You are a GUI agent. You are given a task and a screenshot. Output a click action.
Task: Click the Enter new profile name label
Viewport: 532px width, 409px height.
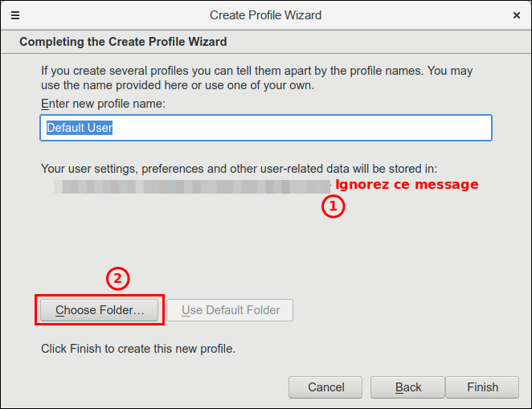[x=103, y=104]
